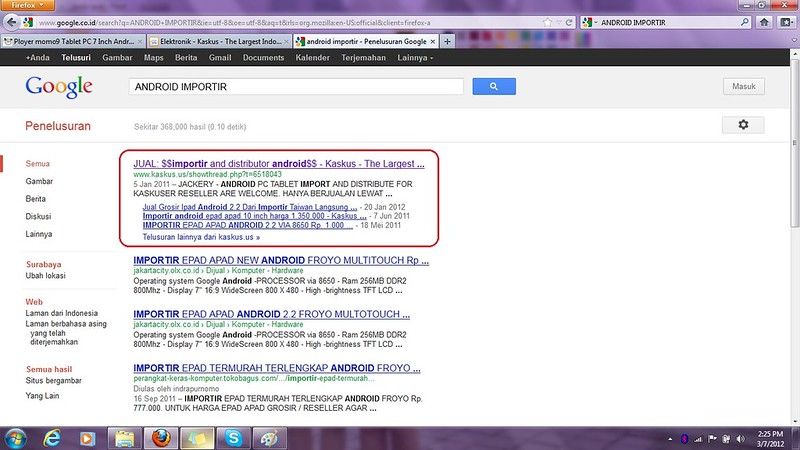Open Jual Grosir Ipad Android 2.2 sublink
The width and height of the screenshot is (800, 450).
[x=249, y=207]
